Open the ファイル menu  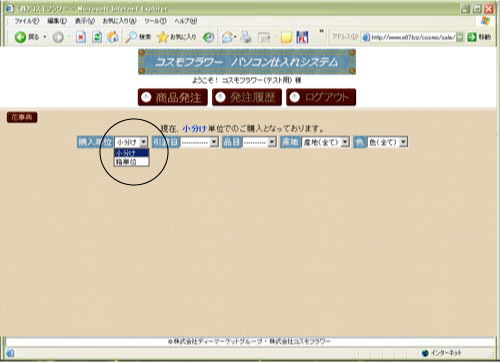coord(26,21)
